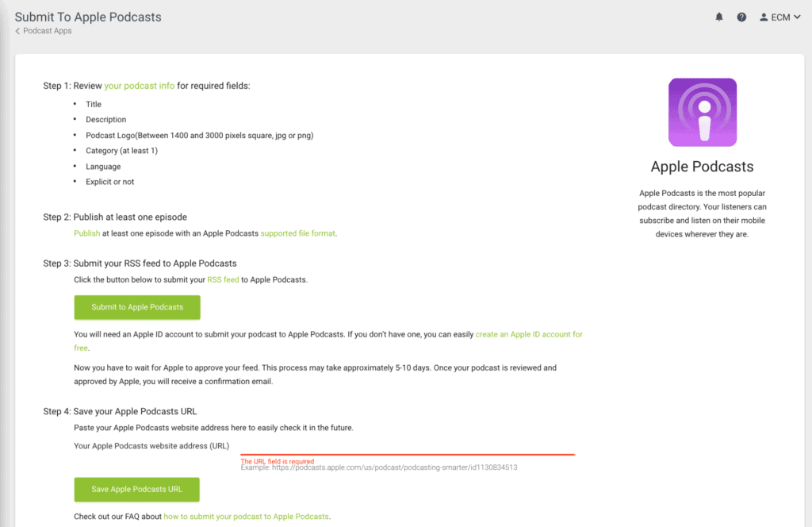Screen dimensions: 812x527
Task: Select the 'Title' bullet item text
Action: [94, 104]
